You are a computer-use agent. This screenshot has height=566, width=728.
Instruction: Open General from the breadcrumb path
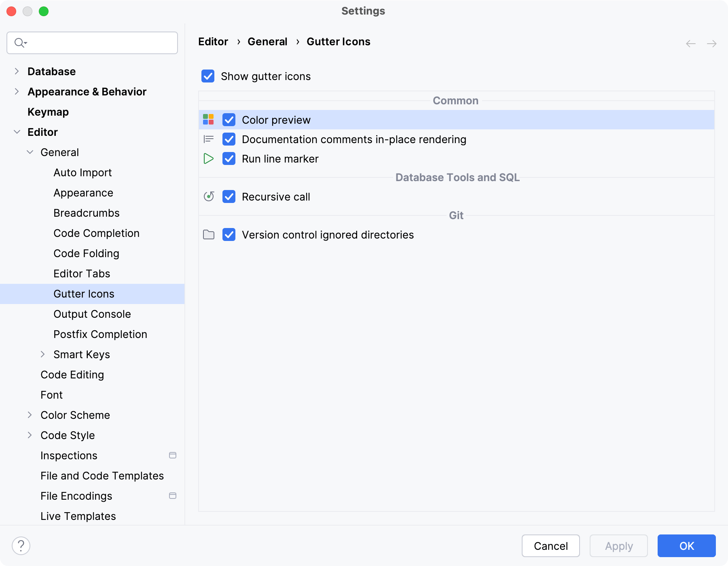tap(267, 41)
